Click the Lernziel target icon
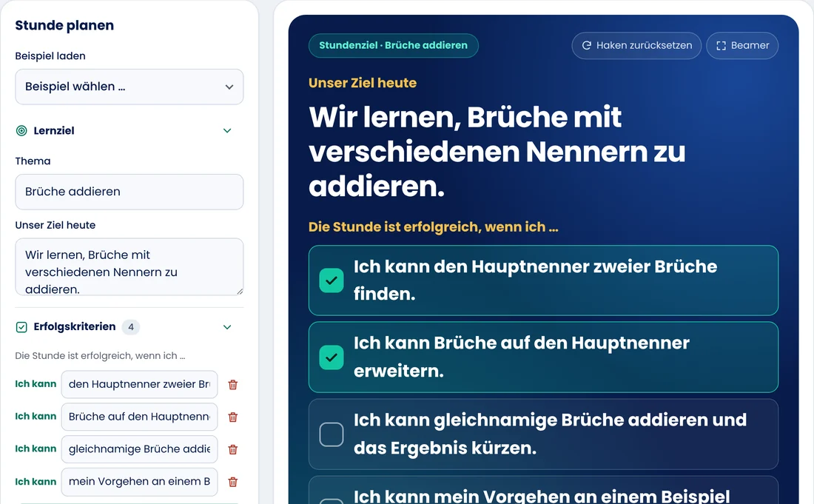The image size is (814, 504). [21, 131]
